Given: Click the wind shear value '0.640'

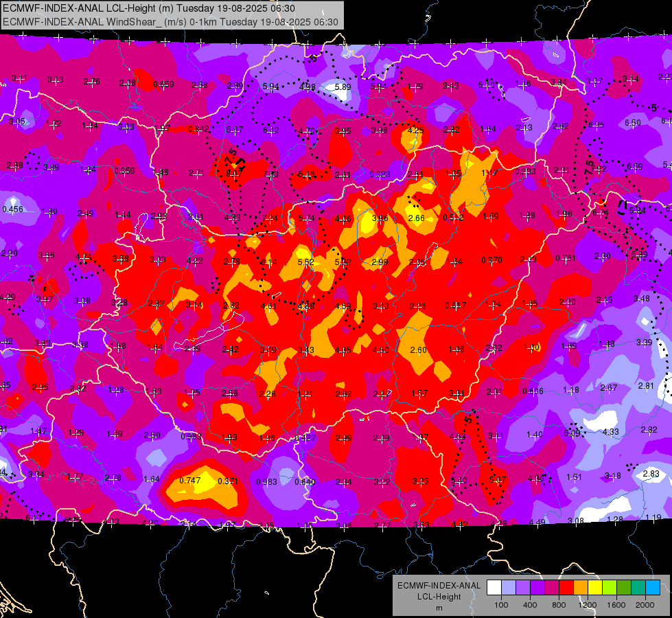Looking at the screenshot, I should (305, 481).
